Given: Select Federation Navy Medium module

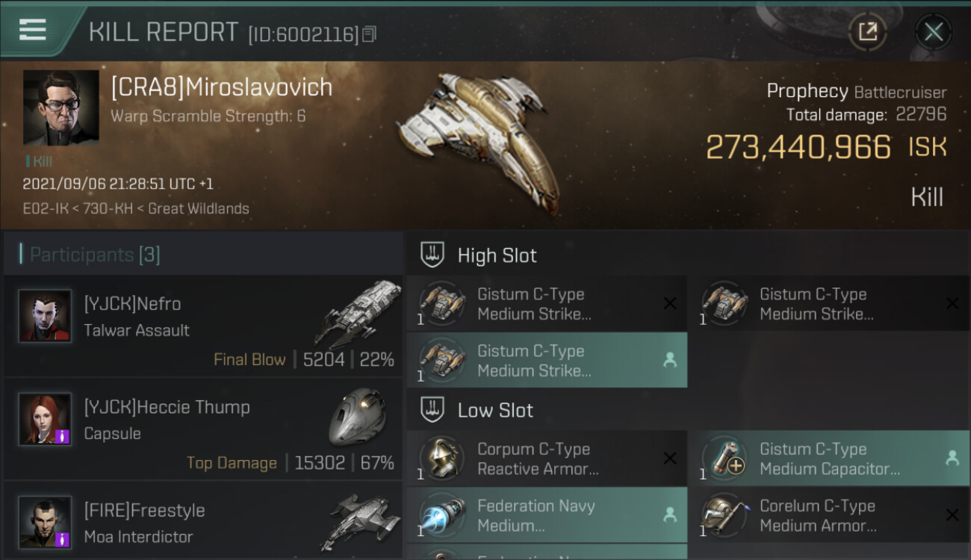Looking at the screenshot, I should (547, 515).
